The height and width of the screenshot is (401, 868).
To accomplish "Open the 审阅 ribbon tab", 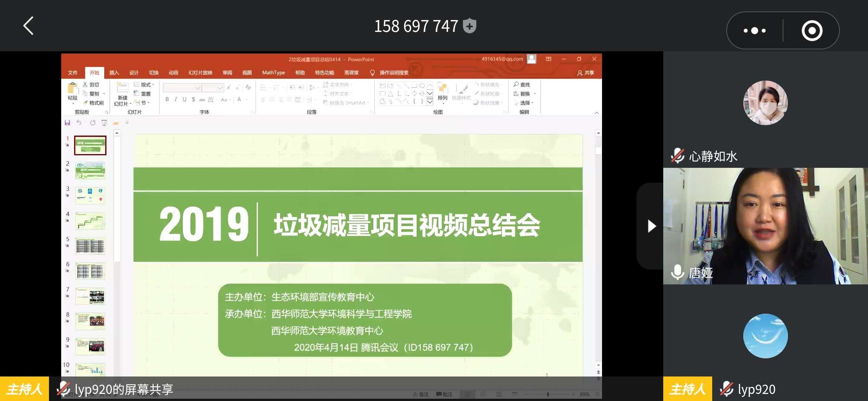I will pos(227,73).
